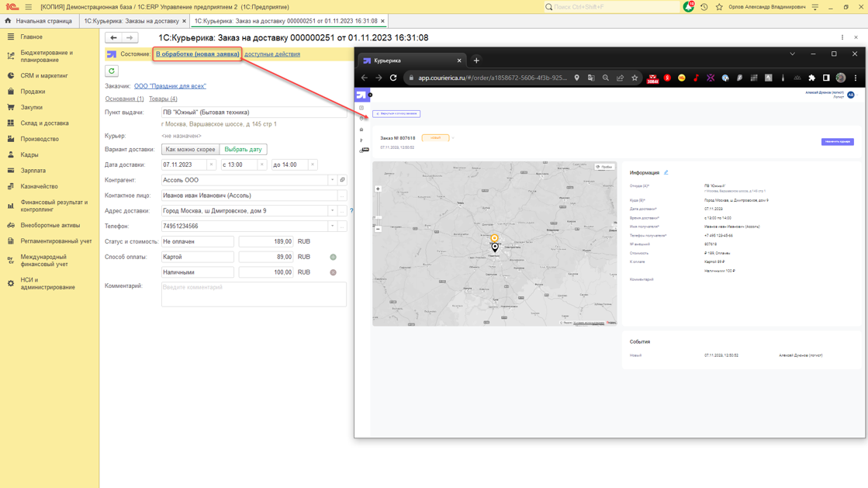
Task: Reload the Курьерика browser page
Action: pos(393,78)
